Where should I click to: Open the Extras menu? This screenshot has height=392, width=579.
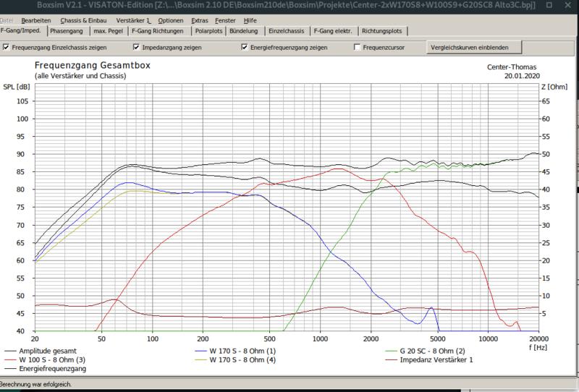tap(199, 20)
